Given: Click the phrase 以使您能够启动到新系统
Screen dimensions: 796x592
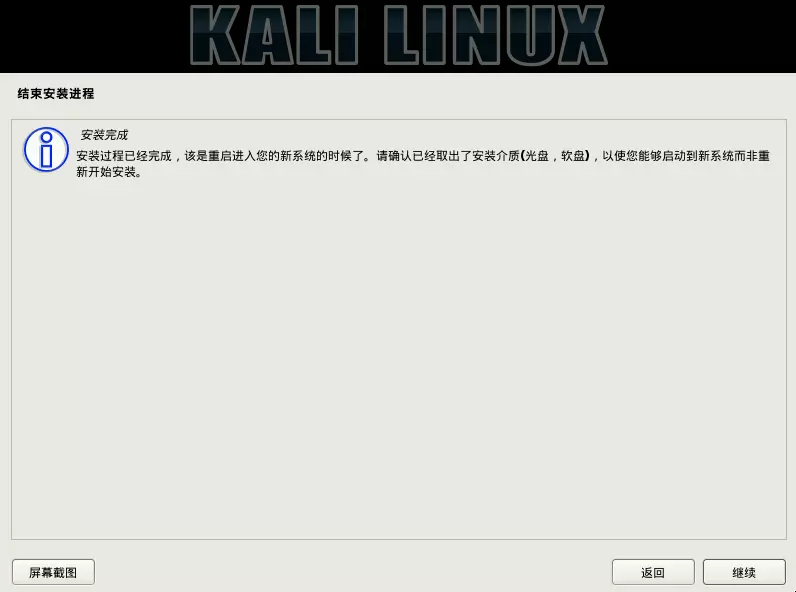Looking at the screenshot, I should [668, 156].
